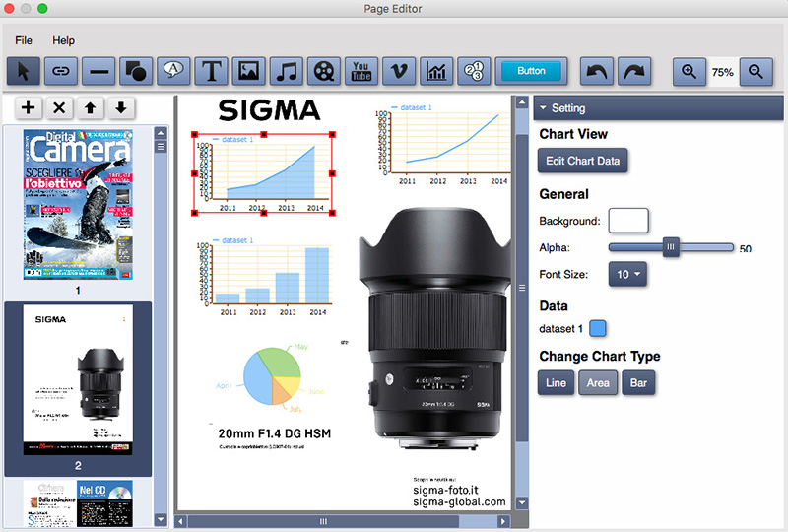Viewport: 788px width, 532px height.
Task: Open the Background color swatch
Action: (628, 221)
